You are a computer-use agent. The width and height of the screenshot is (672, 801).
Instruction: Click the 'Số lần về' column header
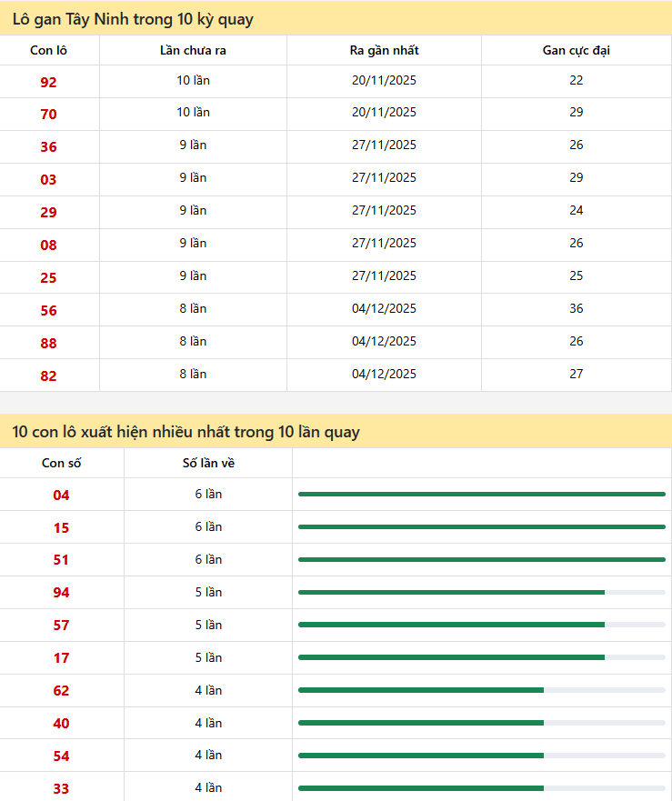tap(208, 463)
